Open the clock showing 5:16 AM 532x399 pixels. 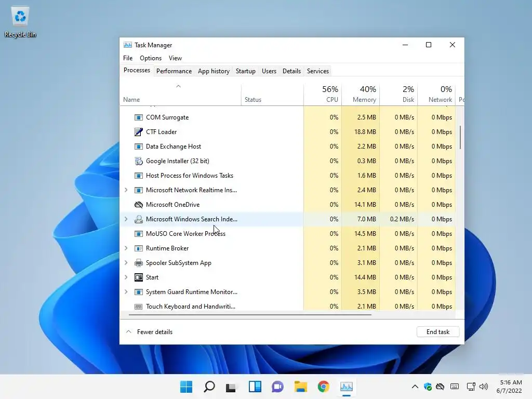tap(509, 387)
